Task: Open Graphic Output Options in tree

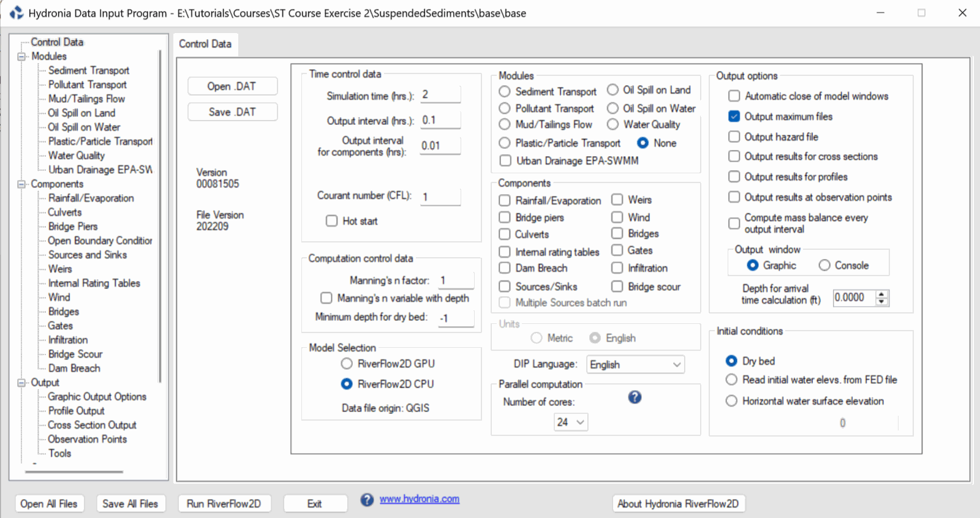Action: 97,397
